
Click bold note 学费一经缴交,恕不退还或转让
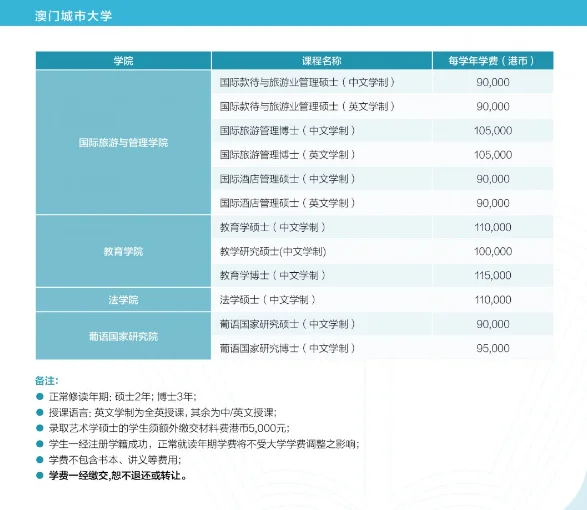pyautogui.click(x=118, y=476)
